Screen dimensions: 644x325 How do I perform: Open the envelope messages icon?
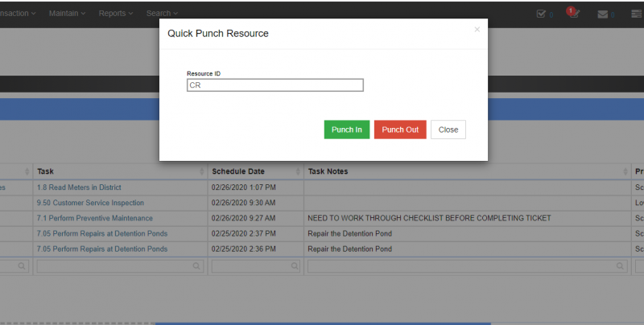point(602,14)
